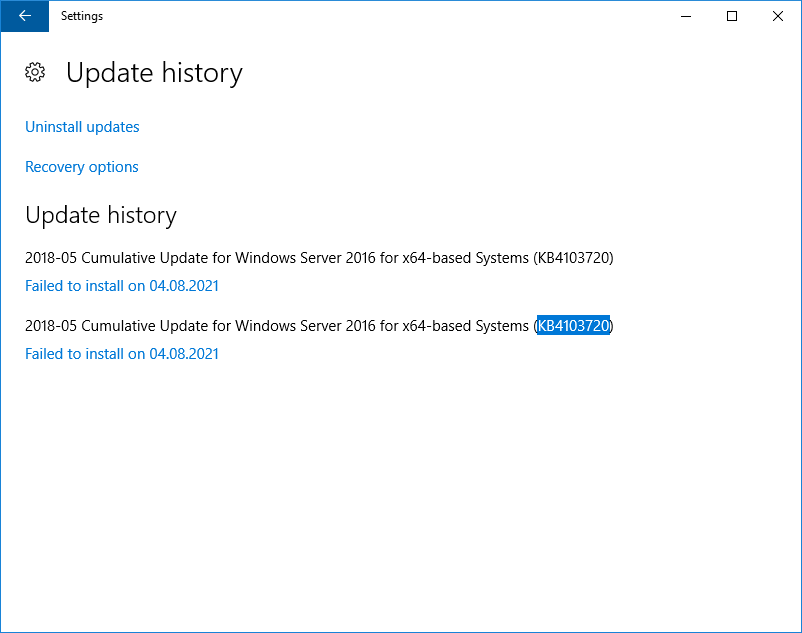Click the first "Failed to install on 04.08.2021" link
802x633 pixels.
122,286
